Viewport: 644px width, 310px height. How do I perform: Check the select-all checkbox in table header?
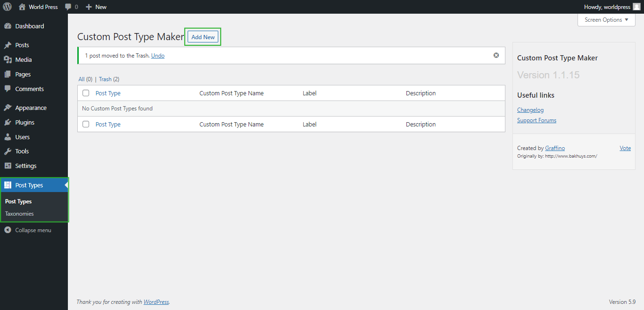[x=85, y=93]
